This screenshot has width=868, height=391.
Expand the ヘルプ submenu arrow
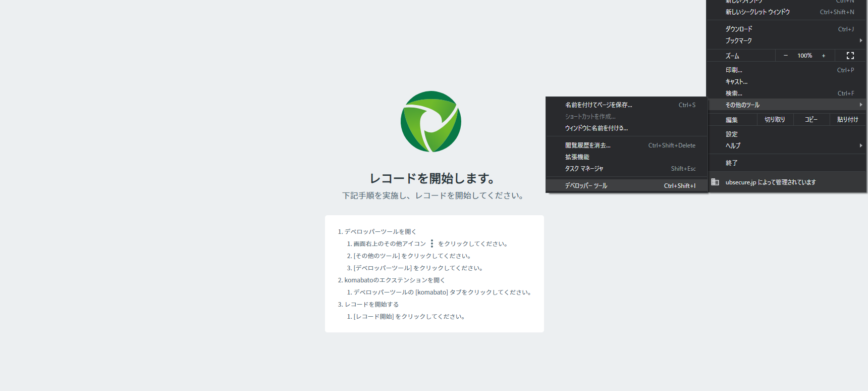point(861,145)
